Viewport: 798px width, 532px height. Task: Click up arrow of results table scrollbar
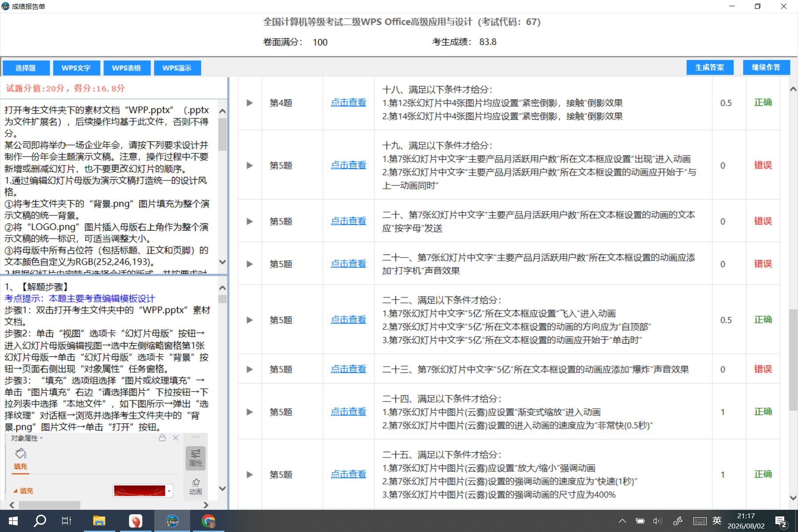(793, 89)
